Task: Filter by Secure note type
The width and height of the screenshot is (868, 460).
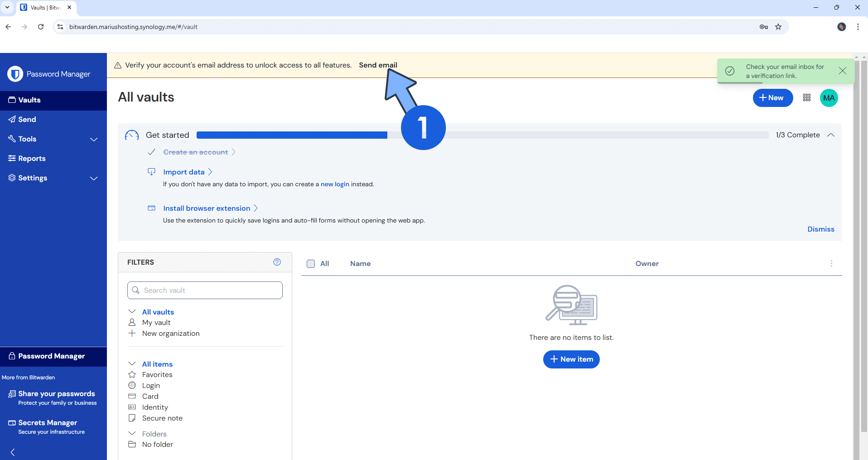Action: pyautogui.click(x=162, y=418)
